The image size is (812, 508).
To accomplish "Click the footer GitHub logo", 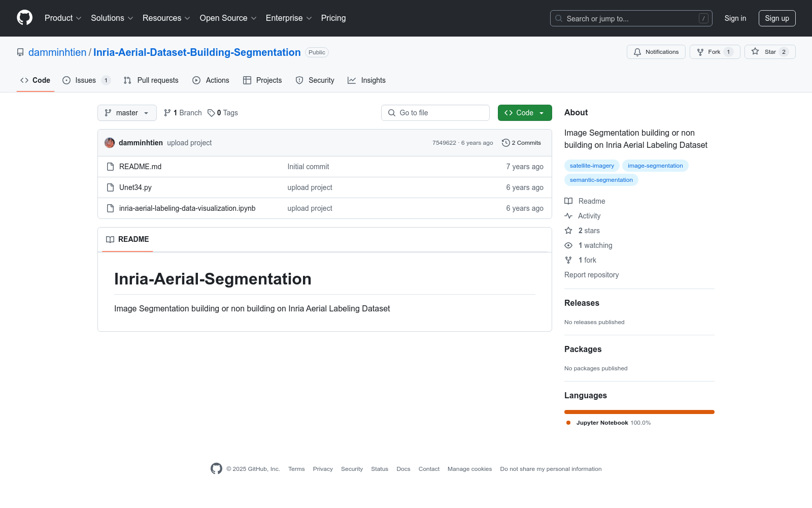I will 216,468.
